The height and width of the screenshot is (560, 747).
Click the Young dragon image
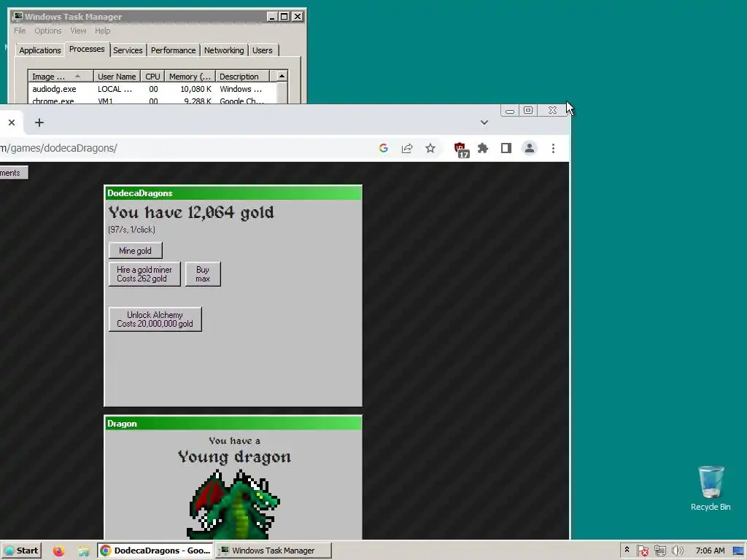point(233,504)
